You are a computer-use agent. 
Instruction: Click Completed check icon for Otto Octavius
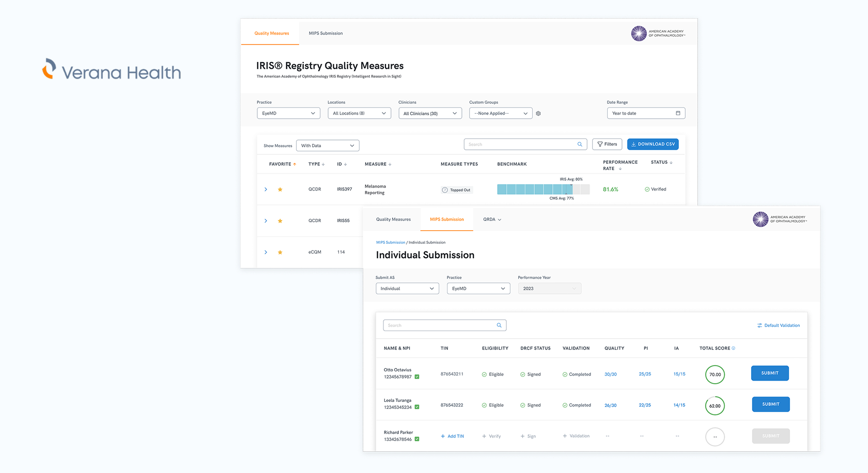point(565,375)
